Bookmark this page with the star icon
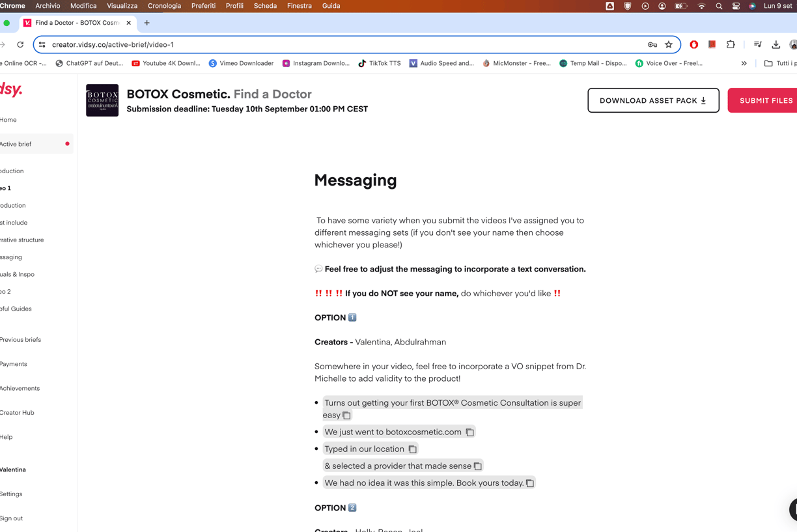Screen dimensions: 797x532 point(669,45)
